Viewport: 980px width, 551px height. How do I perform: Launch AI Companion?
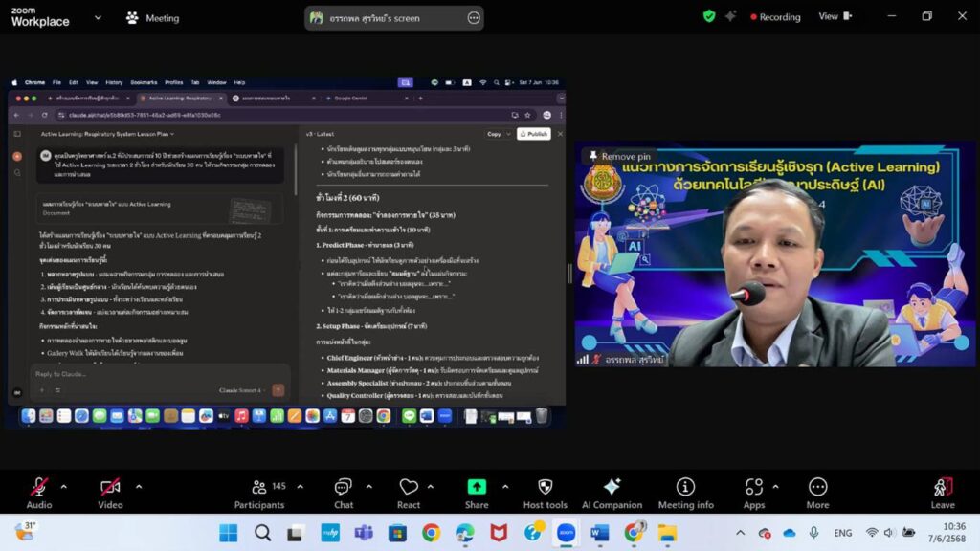tap(612, 492)
